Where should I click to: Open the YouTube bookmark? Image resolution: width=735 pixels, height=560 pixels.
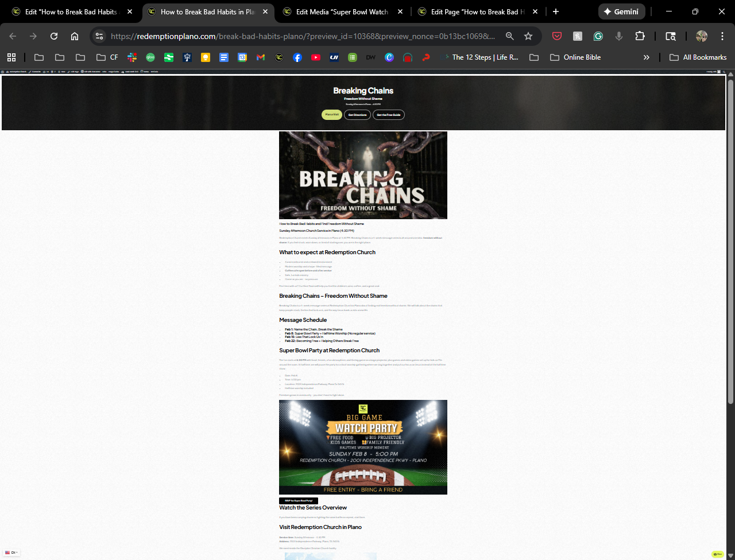click(x=316, y=57)
